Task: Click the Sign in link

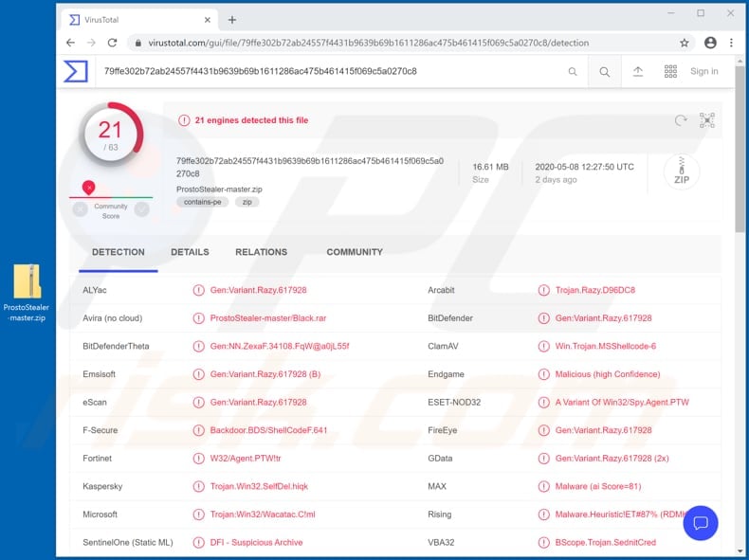Action: pyautogui.click(x=703, y=72)
